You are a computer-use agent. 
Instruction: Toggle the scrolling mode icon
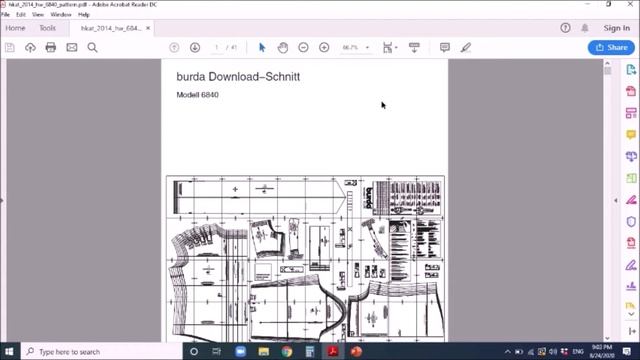coord(414,47)
